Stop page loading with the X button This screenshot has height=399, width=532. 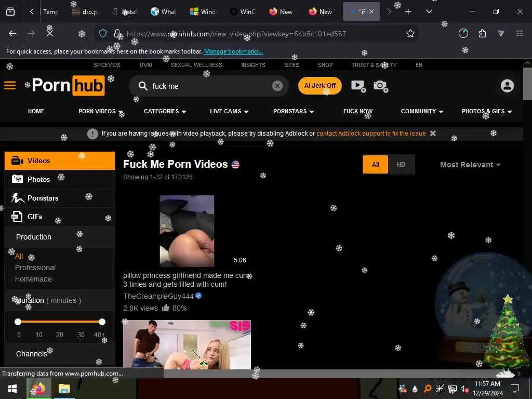pos(49,33)
